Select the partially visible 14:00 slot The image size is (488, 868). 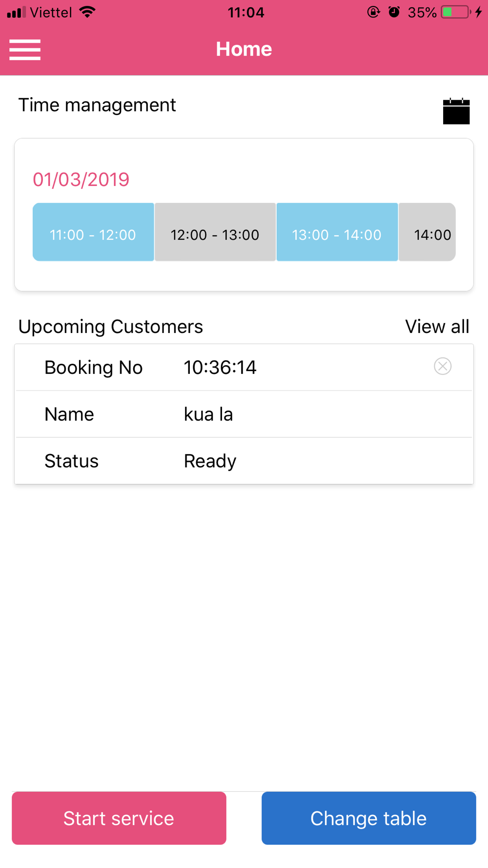coord(427,232)
